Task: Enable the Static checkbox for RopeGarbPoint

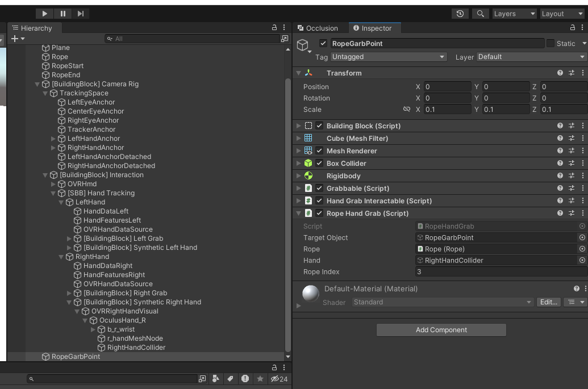Action: 550,43
